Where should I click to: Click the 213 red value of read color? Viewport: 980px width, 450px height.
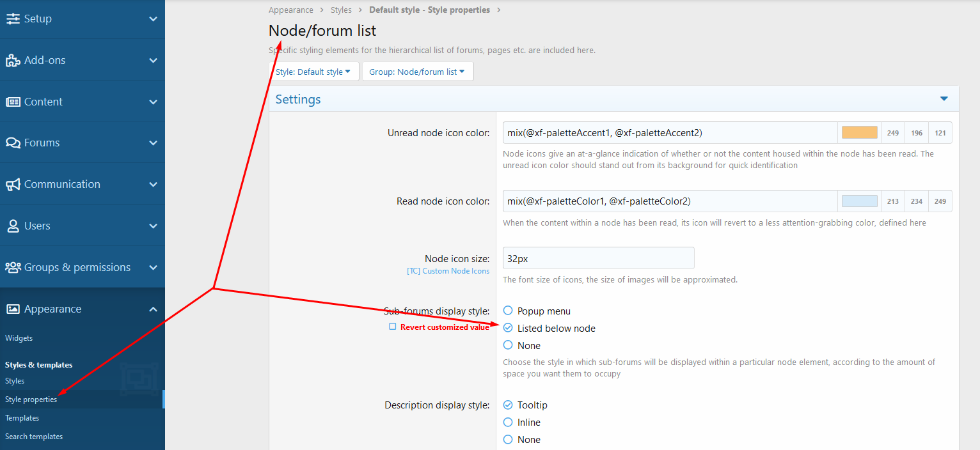click(x=893, y=201)
